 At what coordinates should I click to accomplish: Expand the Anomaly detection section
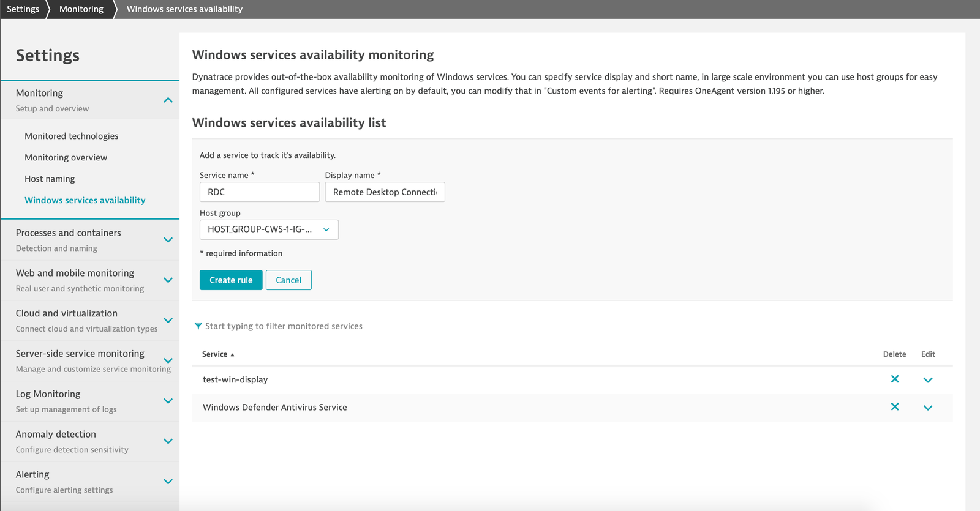(168, 441)
